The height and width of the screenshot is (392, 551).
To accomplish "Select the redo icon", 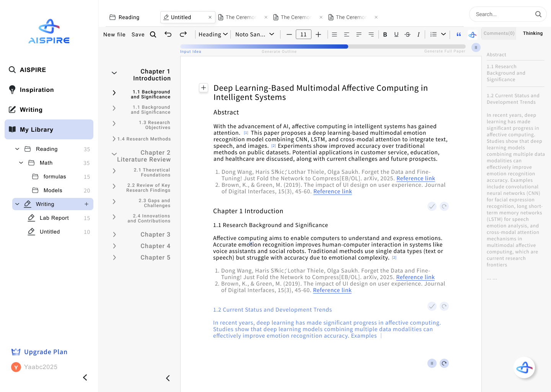I will (x=183, y=34).
